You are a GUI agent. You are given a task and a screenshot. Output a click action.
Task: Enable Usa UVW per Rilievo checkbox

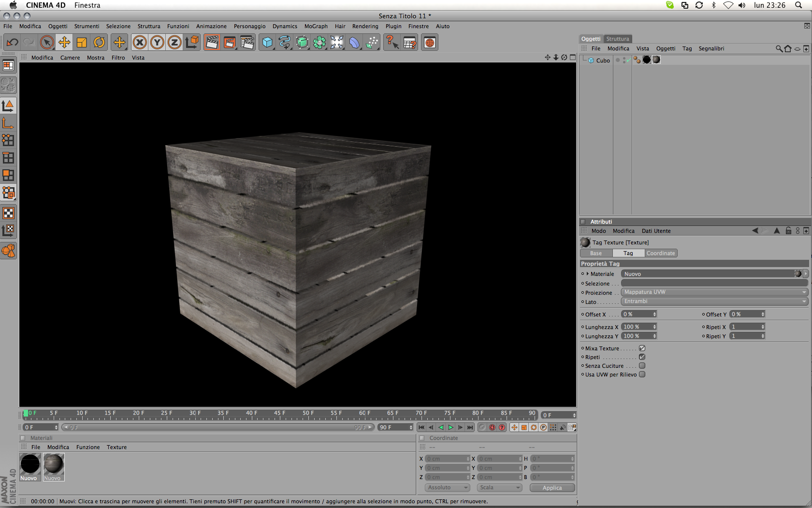[x=642, y=374]
